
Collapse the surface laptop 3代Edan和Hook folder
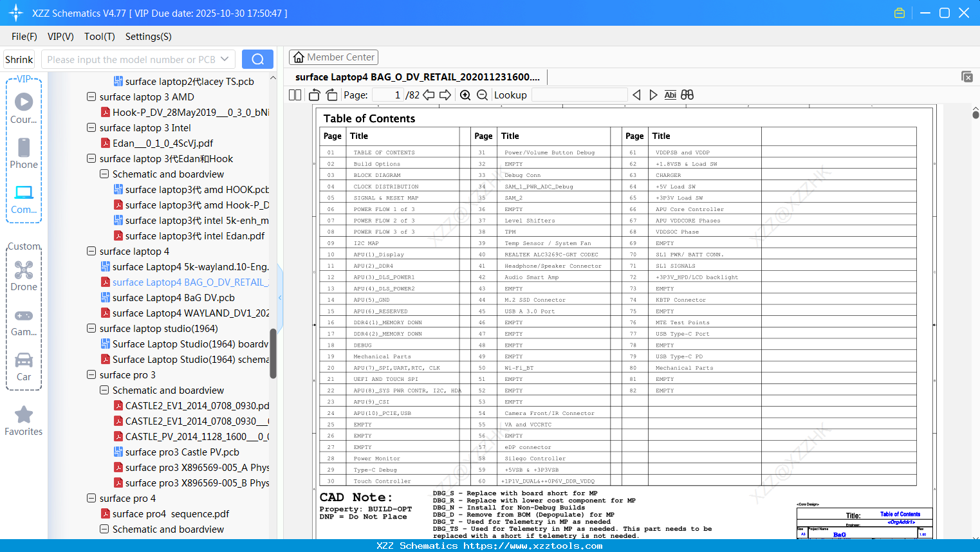click(x=91, y=159)
